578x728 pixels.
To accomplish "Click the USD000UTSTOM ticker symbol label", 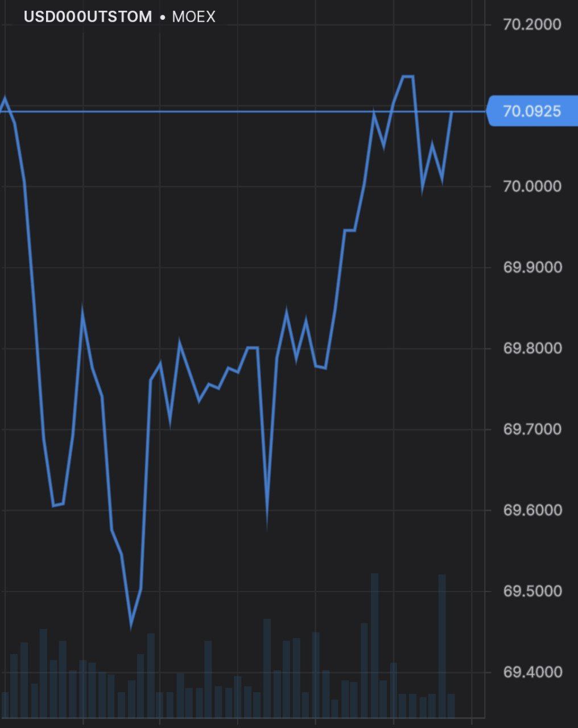I will coord(88,17).
